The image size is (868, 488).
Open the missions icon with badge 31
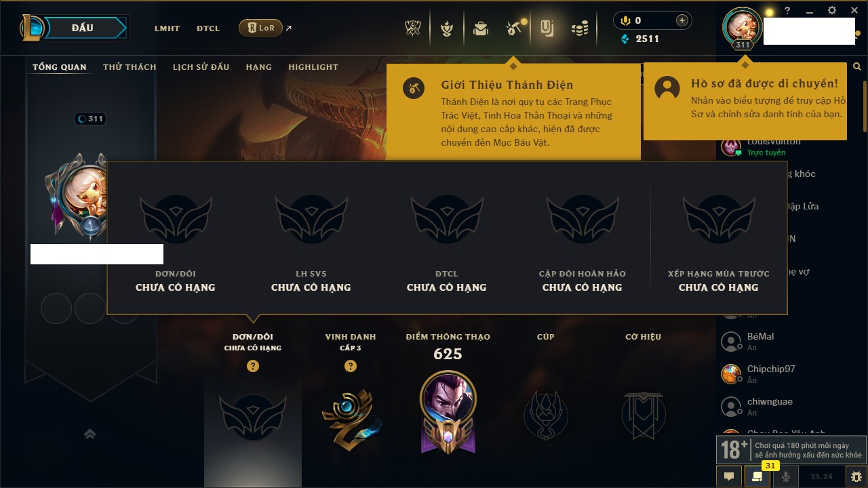(x=757, y=476)
